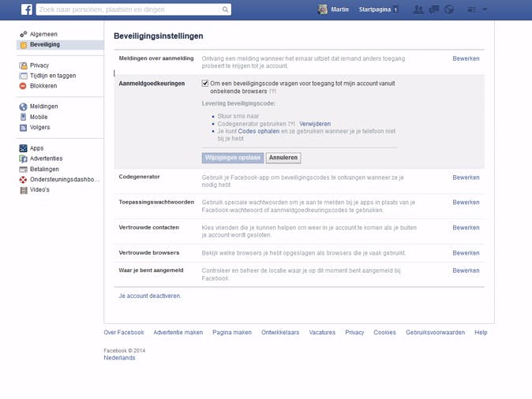Open Volgers settings
The width and height of the screenshot is (532, 399).
tap(39, 128)
